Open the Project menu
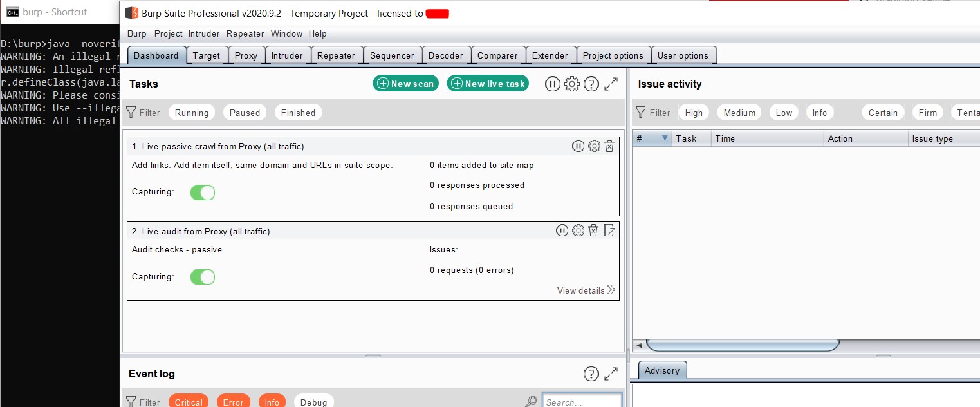Viewport: 980px width, 407px height. [169, 33]
